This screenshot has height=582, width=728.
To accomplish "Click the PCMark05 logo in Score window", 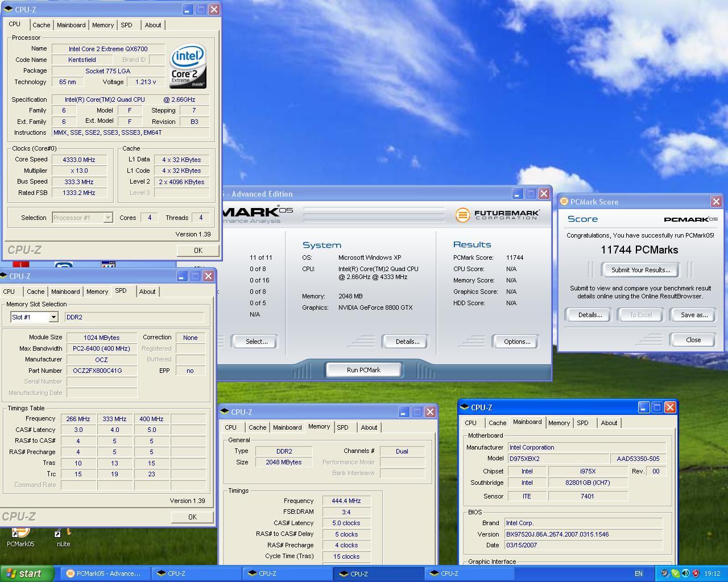I will [x=690, y=219].
